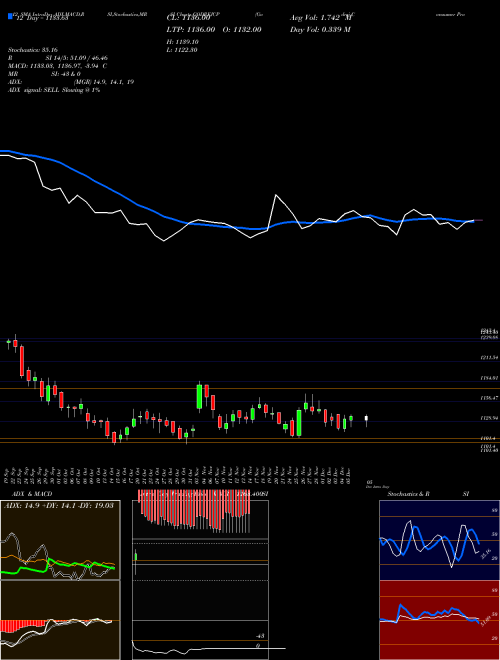The width and height of the screenshot is (500, 660).
Task: Click the ADX line chart panel
Action: (60, 540)
